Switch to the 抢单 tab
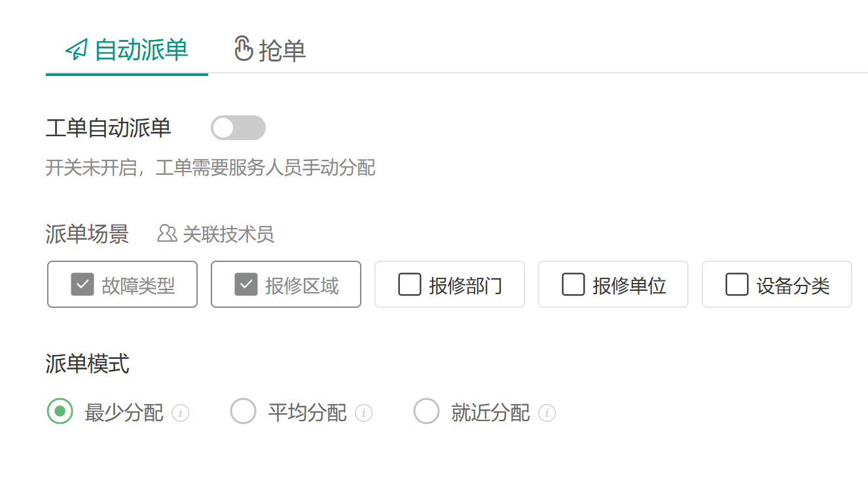This screenshot has width=868, height=486. pos(270,50)
